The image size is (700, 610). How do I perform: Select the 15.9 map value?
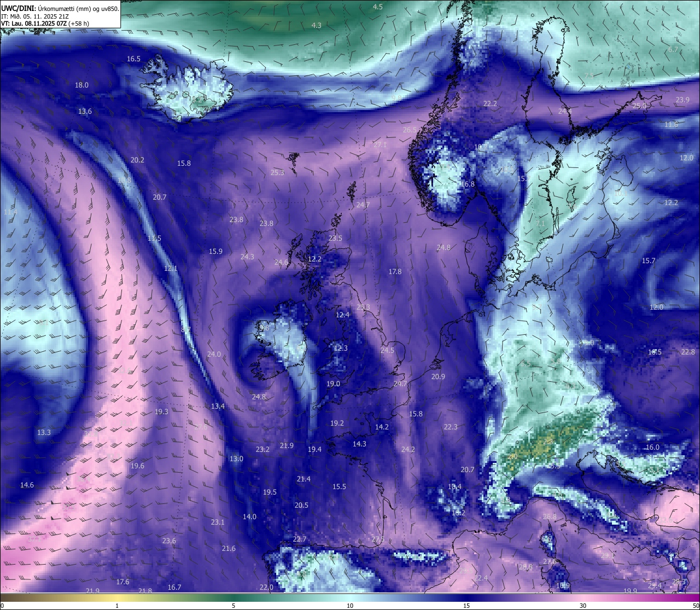pyautogui.click(x=215, y=252)
